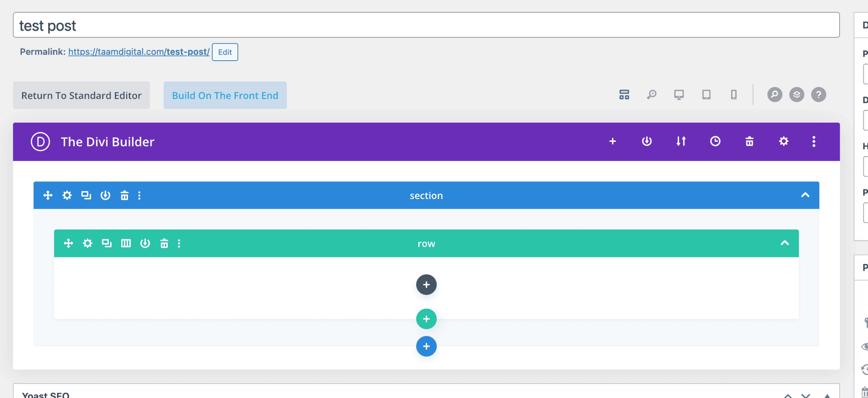Click the 'row' label bar
Viewport: 868px width, 398px height.
point(426,243)
